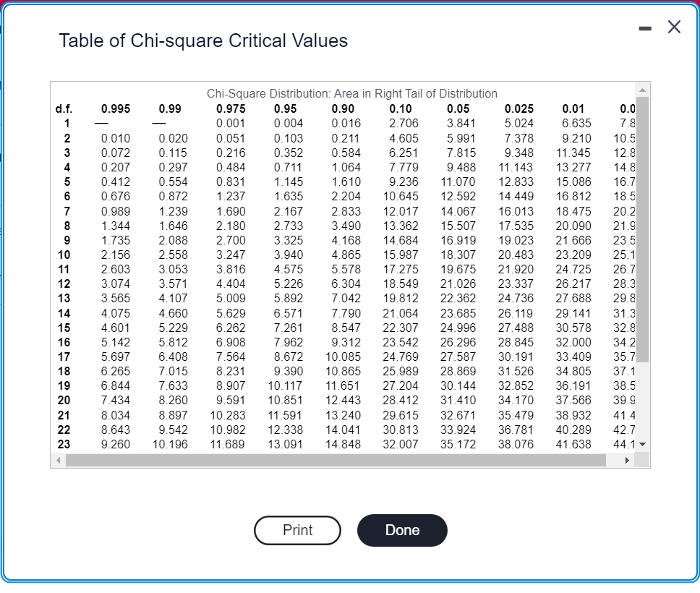This screenshot has height=593, width=700.
Task: Click the up arrow above the scrollbar thumb
Action: pyautogui.click(x=641, y=91)
